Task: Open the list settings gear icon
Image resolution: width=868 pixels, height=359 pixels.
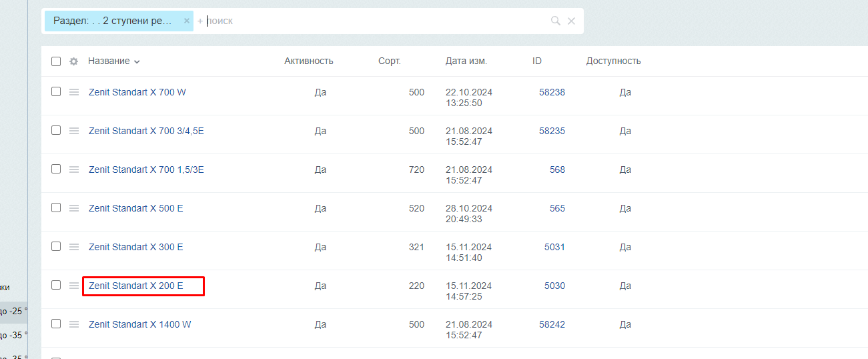Action: click(74, 61)
